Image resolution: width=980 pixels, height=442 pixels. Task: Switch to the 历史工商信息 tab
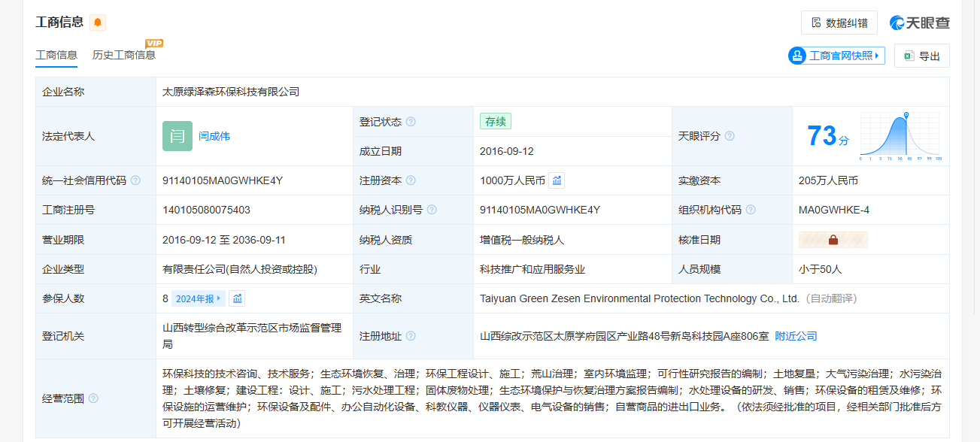coord(124,55)
